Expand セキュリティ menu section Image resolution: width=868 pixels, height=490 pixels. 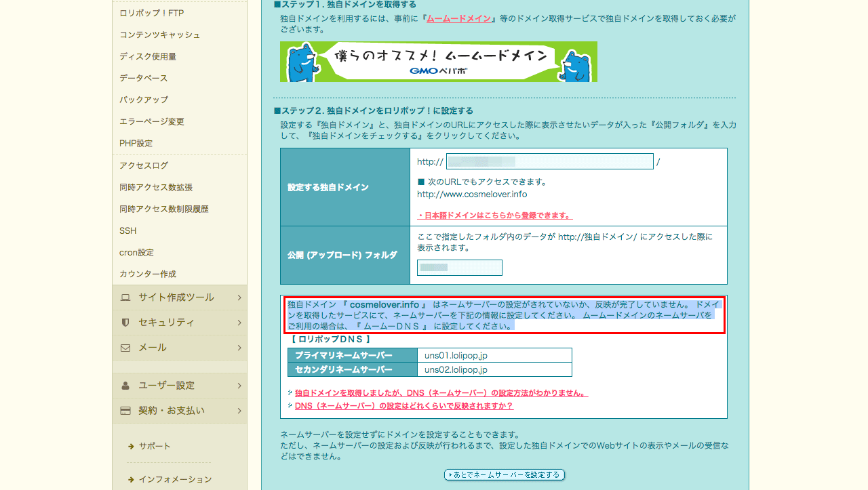(180, 323)
